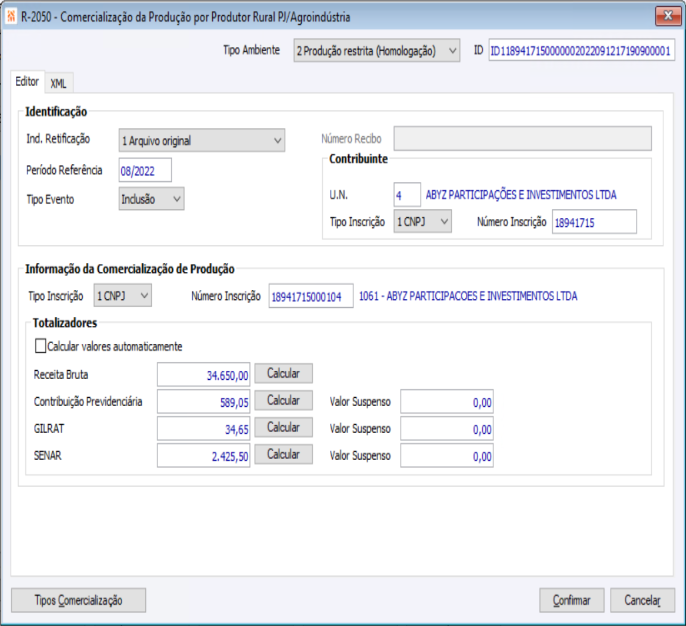Viewport: 686px width, 626px height.
Task: Click the ID text field
Action: [x=581, y=51]
